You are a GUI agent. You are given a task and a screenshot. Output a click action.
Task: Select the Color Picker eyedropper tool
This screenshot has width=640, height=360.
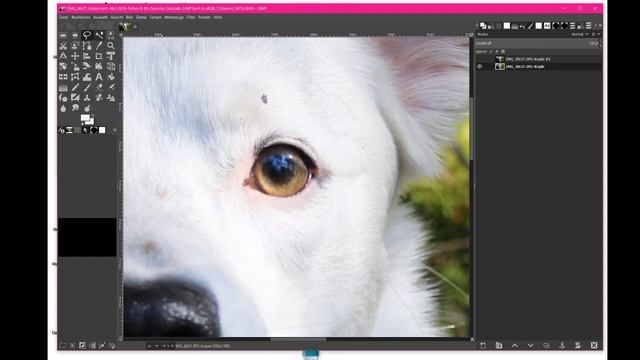[99, 46]
